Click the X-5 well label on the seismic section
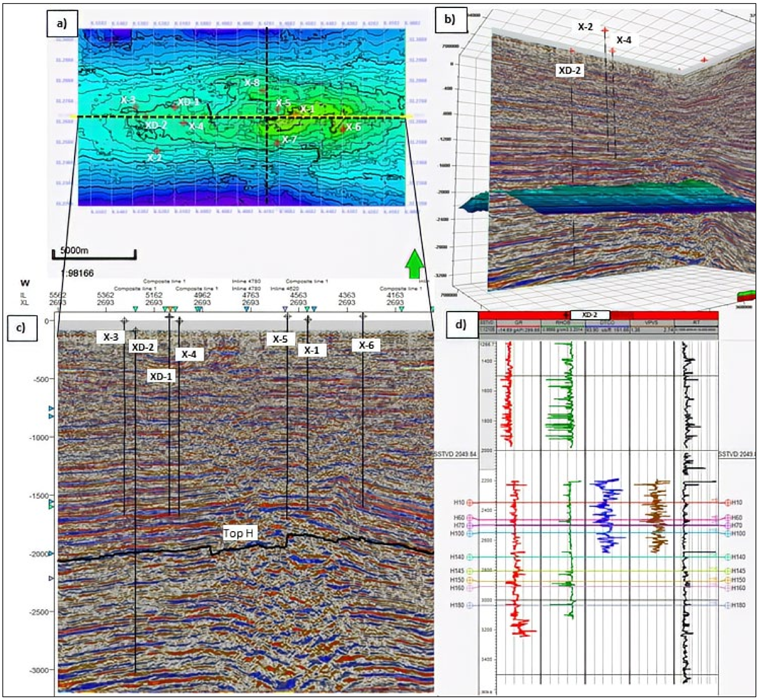 [x=280, y=339]
